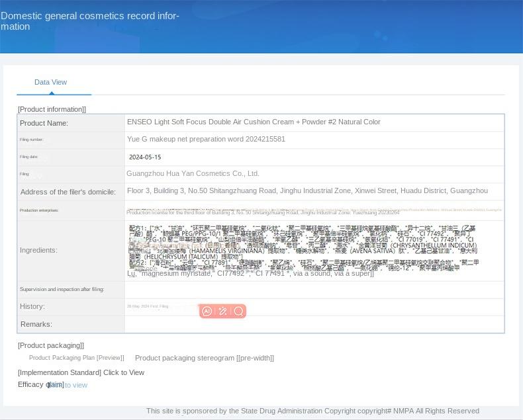Select the 'Remarks:' row label
The height and width of the screenshot is (420, 523).
36,324
